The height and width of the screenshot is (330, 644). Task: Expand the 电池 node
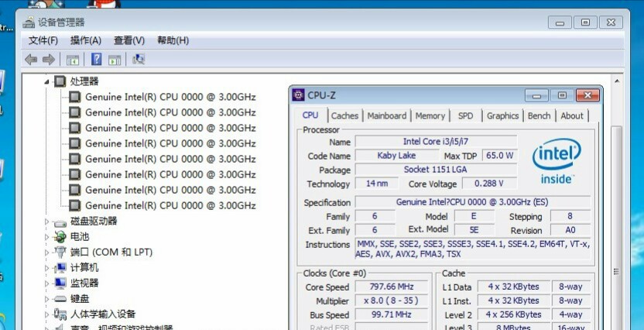coord(46,237)
